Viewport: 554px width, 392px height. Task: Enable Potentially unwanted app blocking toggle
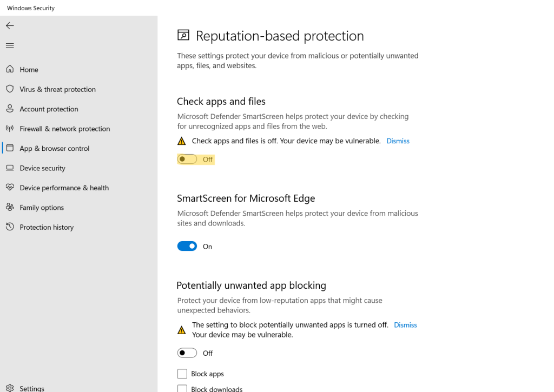pos(187,353)
